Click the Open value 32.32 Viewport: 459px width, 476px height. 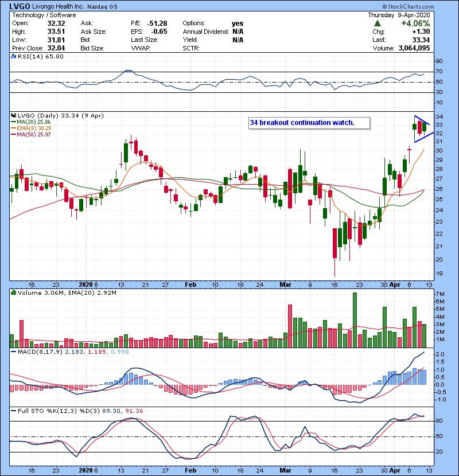tap(56, 24)
